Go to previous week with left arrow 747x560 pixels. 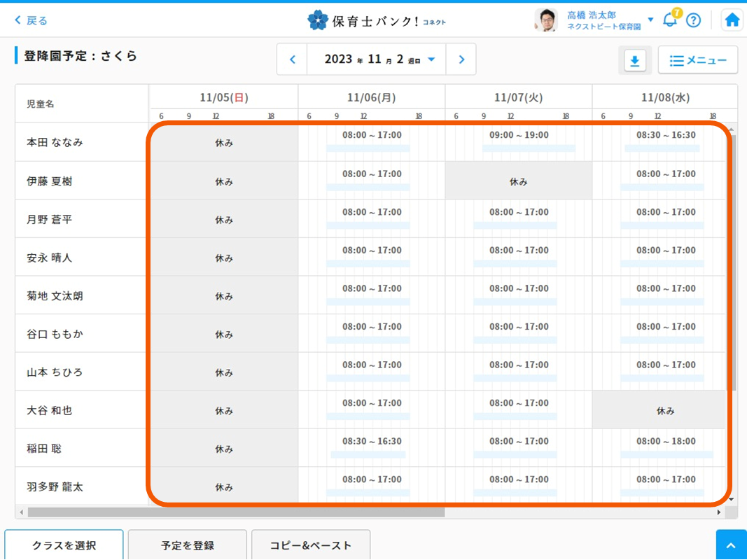click(x=293, y=59)
